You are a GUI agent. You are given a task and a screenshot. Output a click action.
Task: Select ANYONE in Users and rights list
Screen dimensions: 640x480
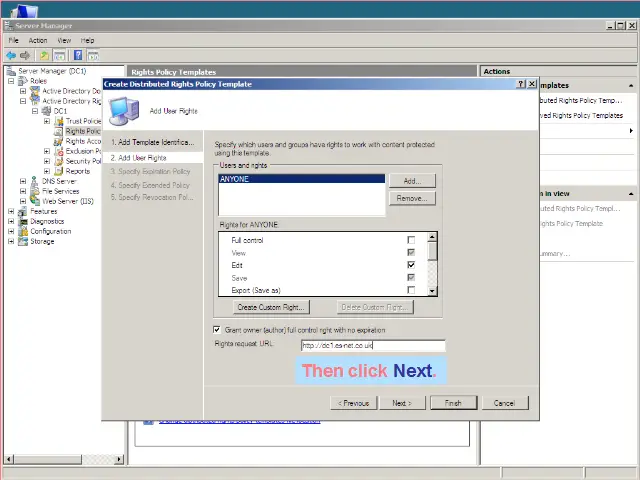302,179
